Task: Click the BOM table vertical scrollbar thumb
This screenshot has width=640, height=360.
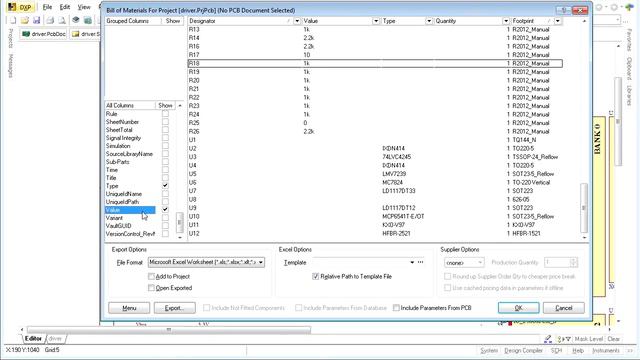Action: (584, 208)
